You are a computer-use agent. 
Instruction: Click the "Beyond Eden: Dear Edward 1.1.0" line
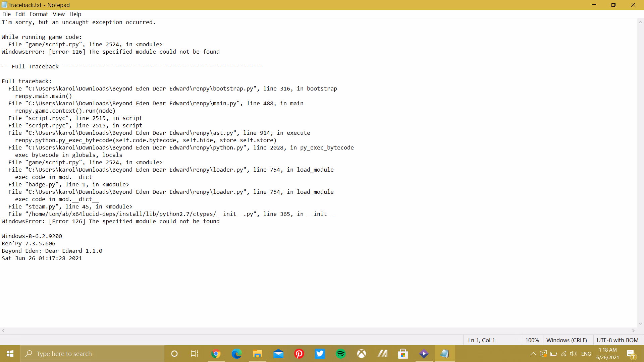(x=52, y=251)
